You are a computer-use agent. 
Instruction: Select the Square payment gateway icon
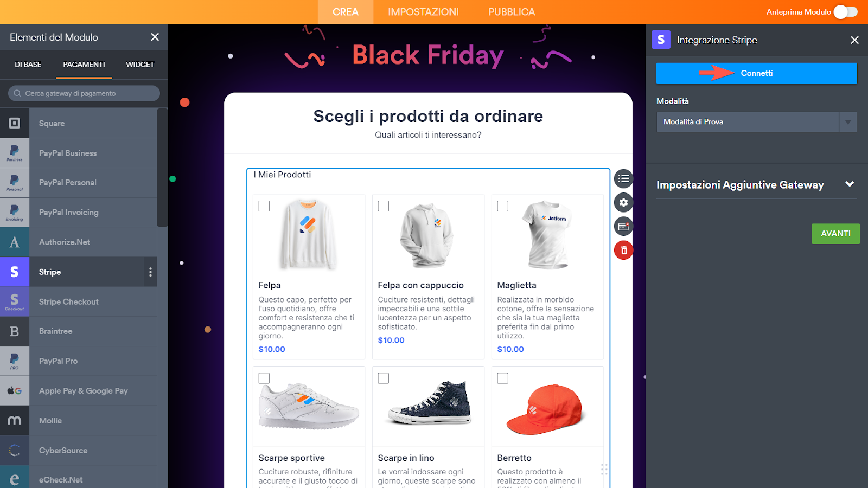tap(15, 123)
